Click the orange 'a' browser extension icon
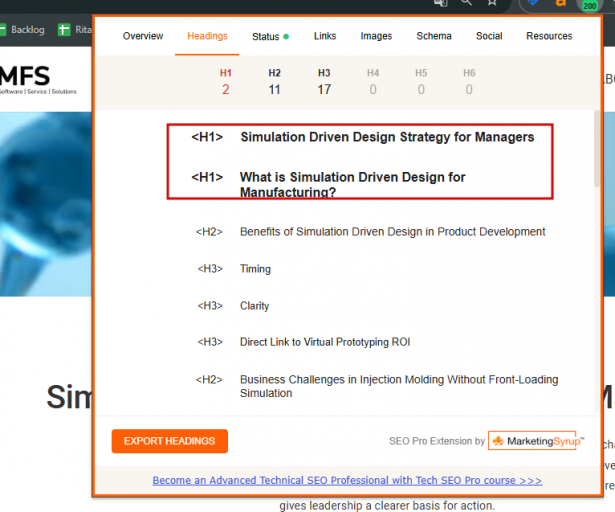The image size is (615, 512). (x=561, y=2)
